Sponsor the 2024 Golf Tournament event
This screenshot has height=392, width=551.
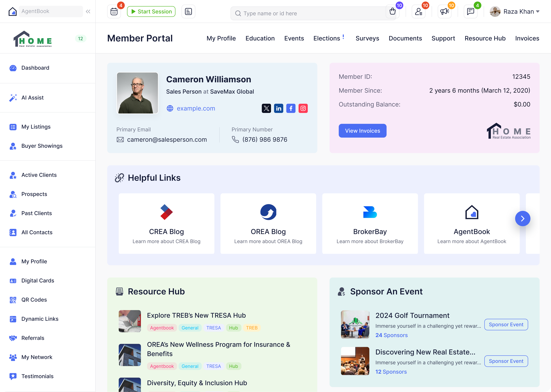506,324
